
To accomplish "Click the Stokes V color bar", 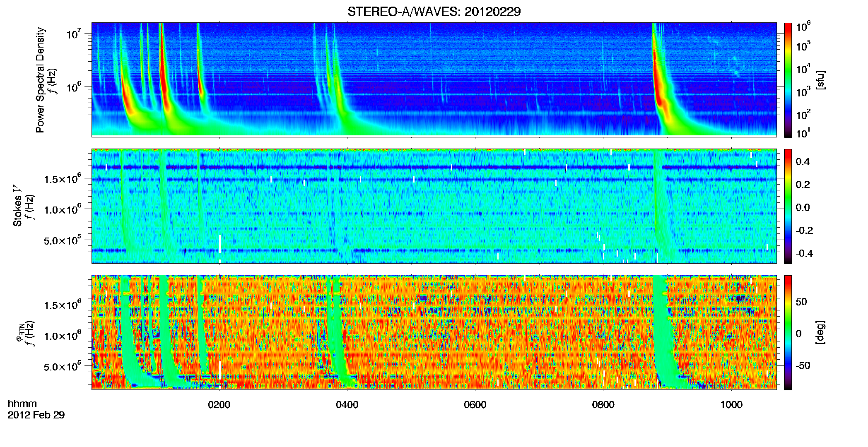I will coord(788,206).
